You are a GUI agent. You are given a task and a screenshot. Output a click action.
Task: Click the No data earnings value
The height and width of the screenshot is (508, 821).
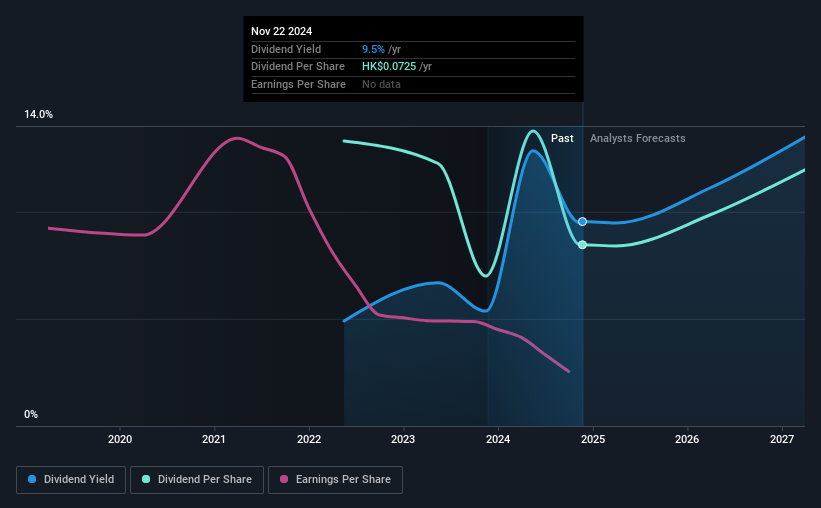(x=381, y=84)
